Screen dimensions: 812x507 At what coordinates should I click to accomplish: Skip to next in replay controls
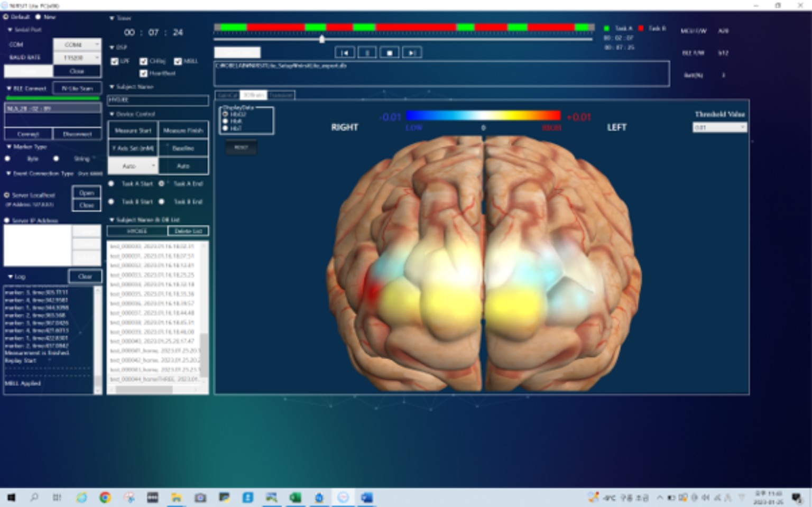[x=412, y=52]
